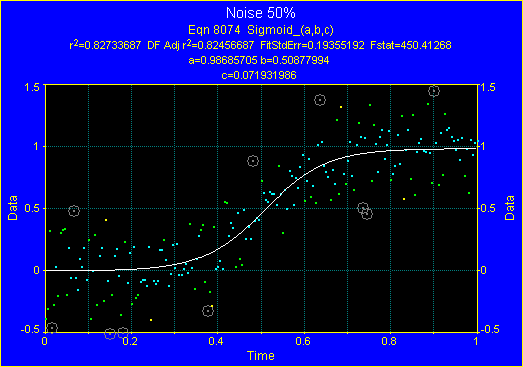
Task: Select circled outlier near Time 0.64, Data 1.37
Action: coord(320,100)
